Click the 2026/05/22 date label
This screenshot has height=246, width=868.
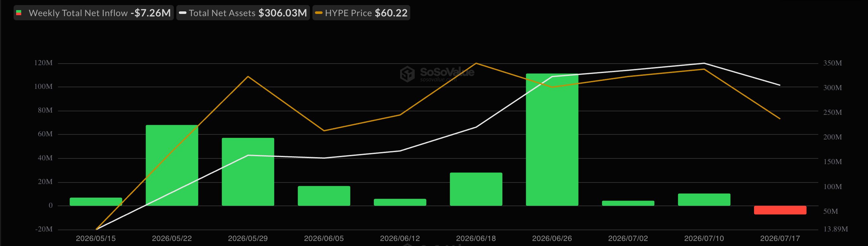tap(172, 239)
